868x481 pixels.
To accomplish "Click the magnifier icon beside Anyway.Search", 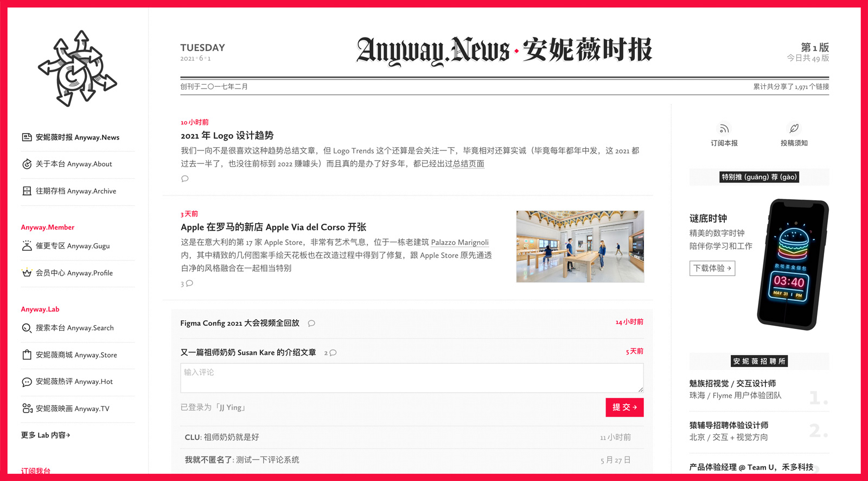I will tap(27, 328).
